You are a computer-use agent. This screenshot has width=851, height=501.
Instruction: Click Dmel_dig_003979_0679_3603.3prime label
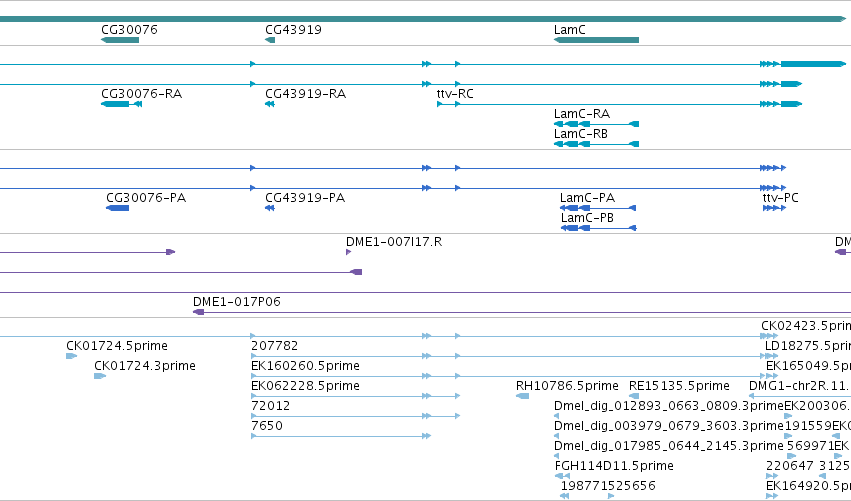[x=669, y=425]
